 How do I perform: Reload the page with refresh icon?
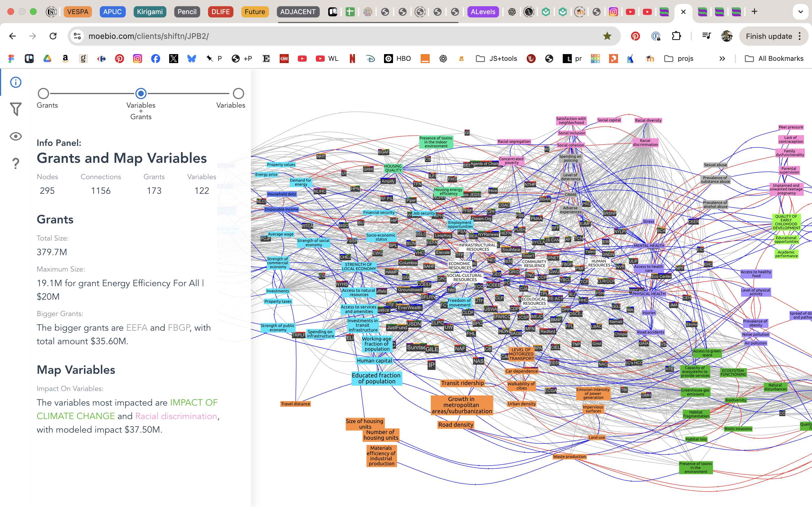53,36
